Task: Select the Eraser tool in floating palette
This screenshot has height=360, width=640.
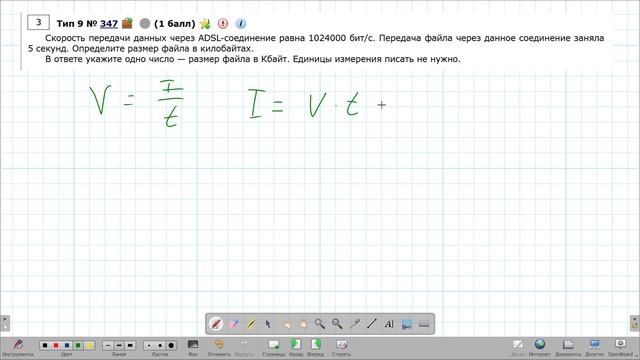Action: [233, 324]
